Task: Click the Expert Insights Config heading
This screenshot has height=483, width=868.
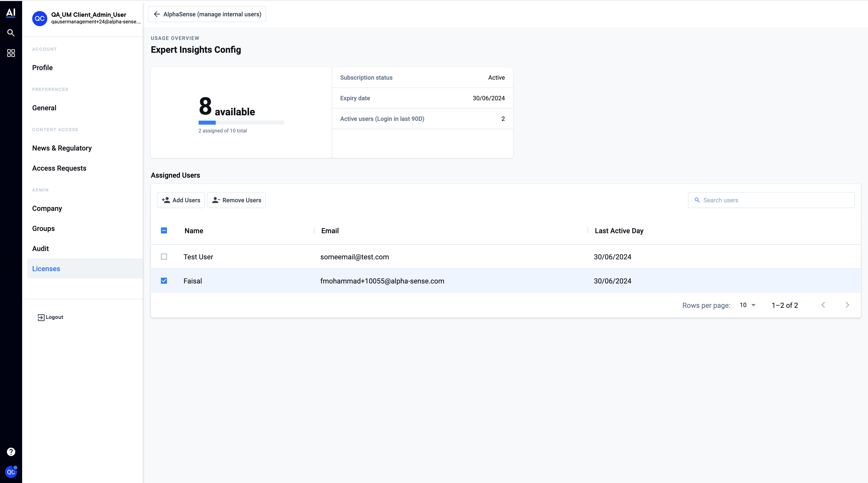Action: pos(196,50)
